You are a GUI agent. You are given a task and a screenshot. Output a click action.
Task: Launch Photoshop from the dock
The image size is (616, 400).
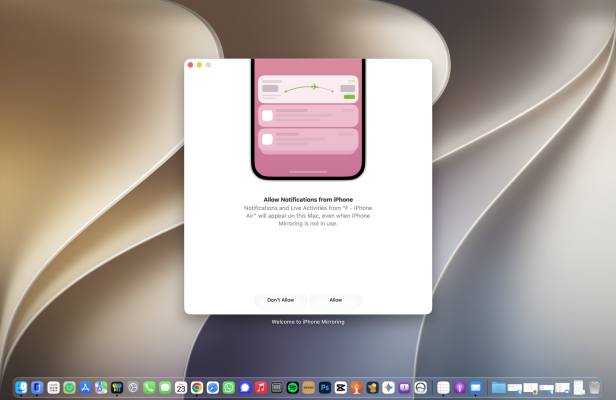point(325,388)
